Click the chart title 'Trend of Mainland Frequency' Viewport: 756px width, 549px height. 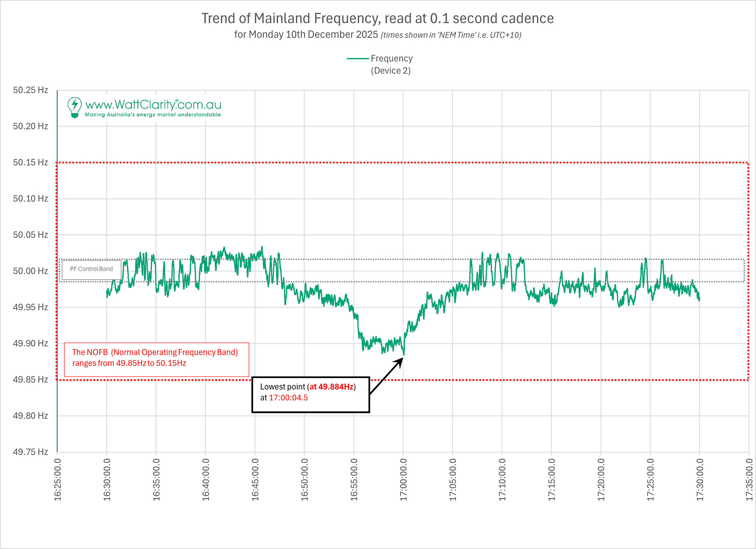click(377, 18)
